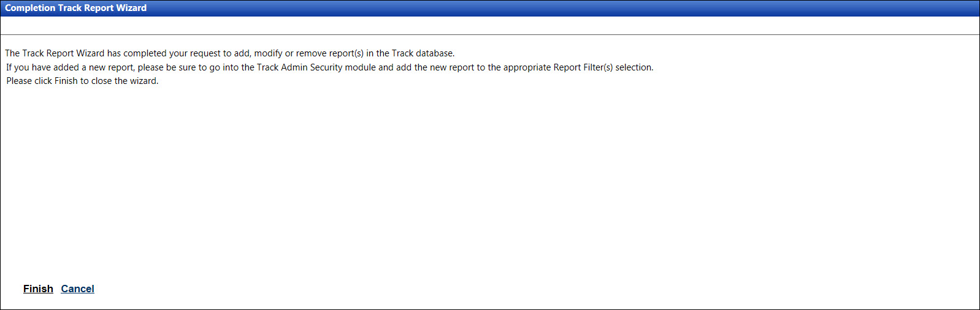Click the word 'Wizard' in the title
Image resolution: width=980 pixels, height=310 pixels.
pyautogui.click(x=131, y=8)
